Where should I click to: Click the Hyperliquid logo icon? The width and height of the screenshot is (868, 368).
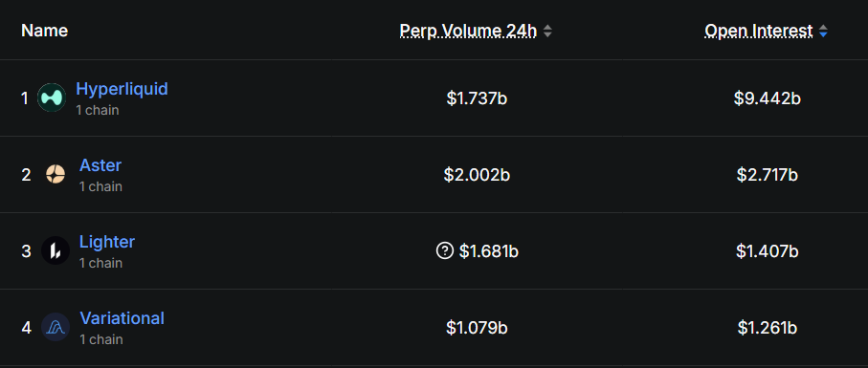52,97
